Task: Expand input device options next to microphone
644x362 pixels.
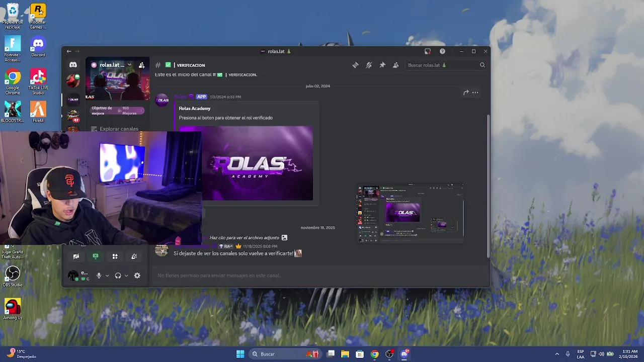Action: click(x=107, y=276)
